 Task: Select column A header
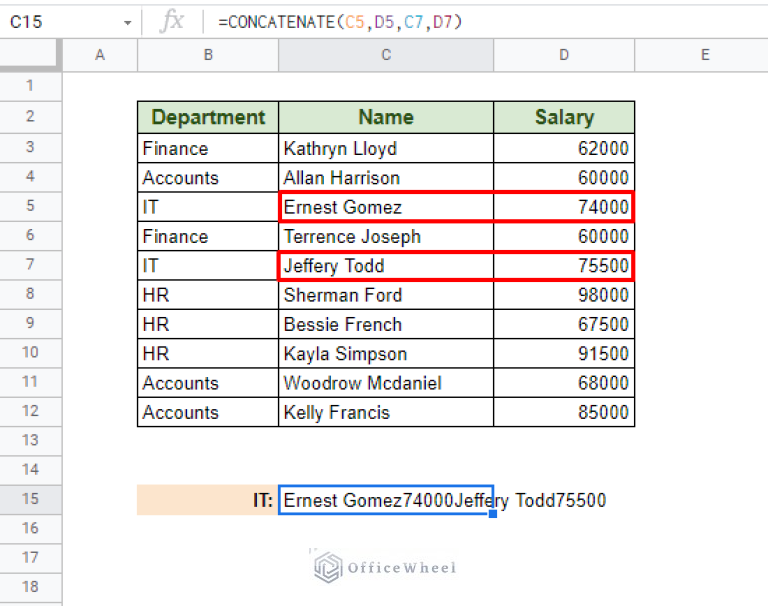[x=100, y=55]
